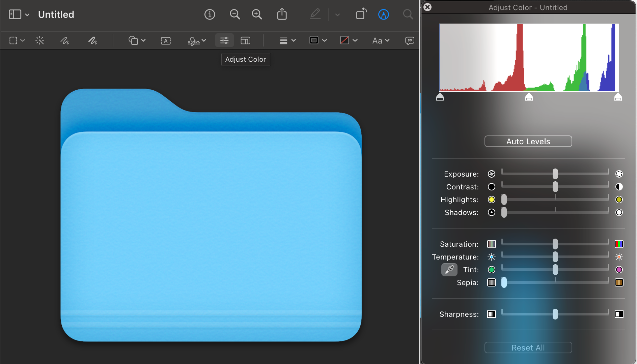
Task: Click the decrease exposure aperture icon
Action: pos(492,174)
